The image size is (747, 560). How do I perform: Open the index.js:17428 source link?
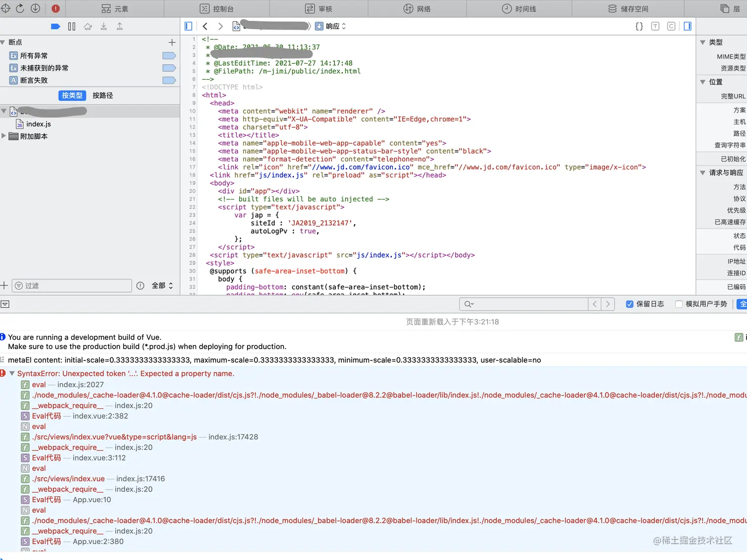233,437
